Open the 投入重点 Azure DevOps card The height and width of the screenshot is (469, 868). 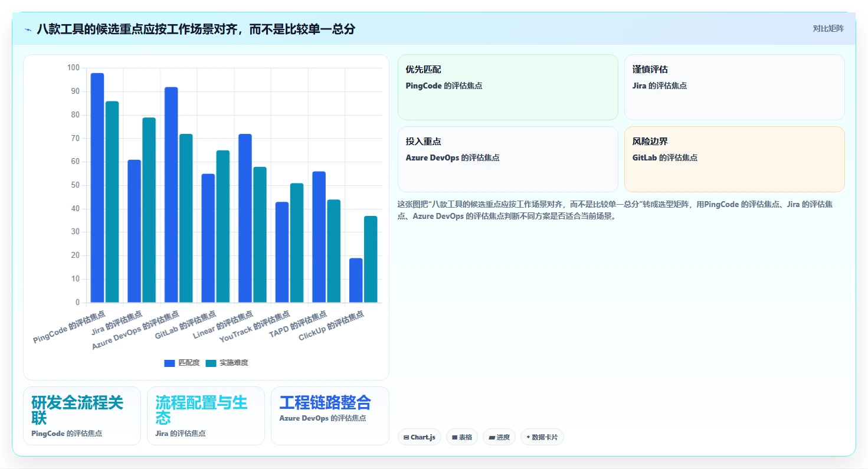click(x=508, y=159)
